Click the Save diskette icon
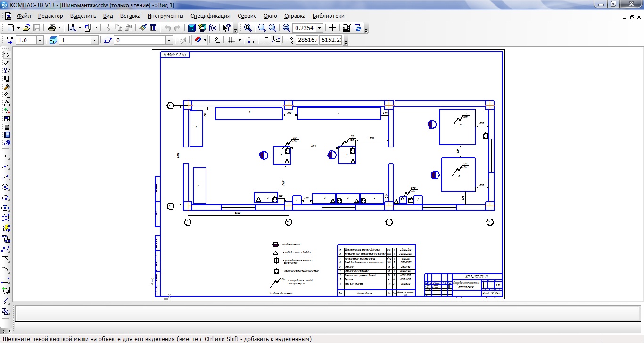The width and height of the screenshot is (644, 343). coord(36,28)
